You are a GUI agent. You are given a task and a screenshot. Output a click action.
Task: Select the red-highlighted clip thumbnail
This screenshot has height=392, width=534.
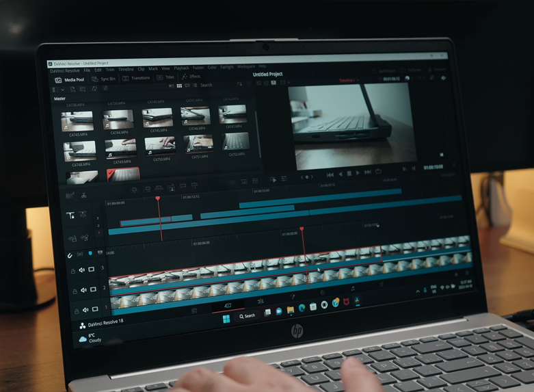click(x=123, y=174)
